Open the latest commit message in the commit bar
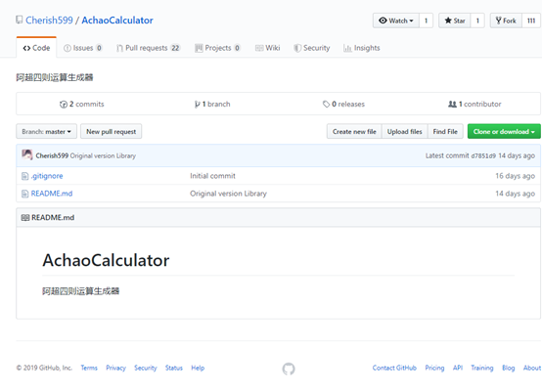542x392 pixels. click(103, 155)
